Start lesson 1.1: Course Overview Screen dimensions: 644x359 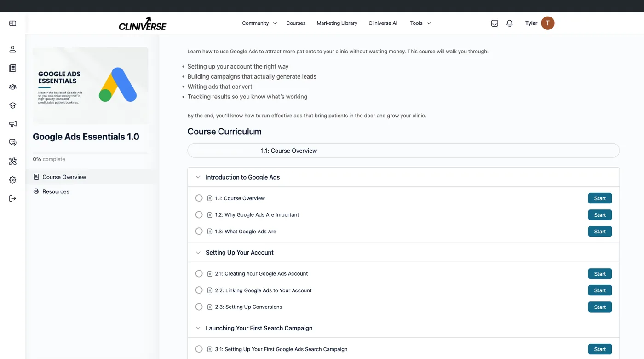pyautogui.click(x=600, y=198)
